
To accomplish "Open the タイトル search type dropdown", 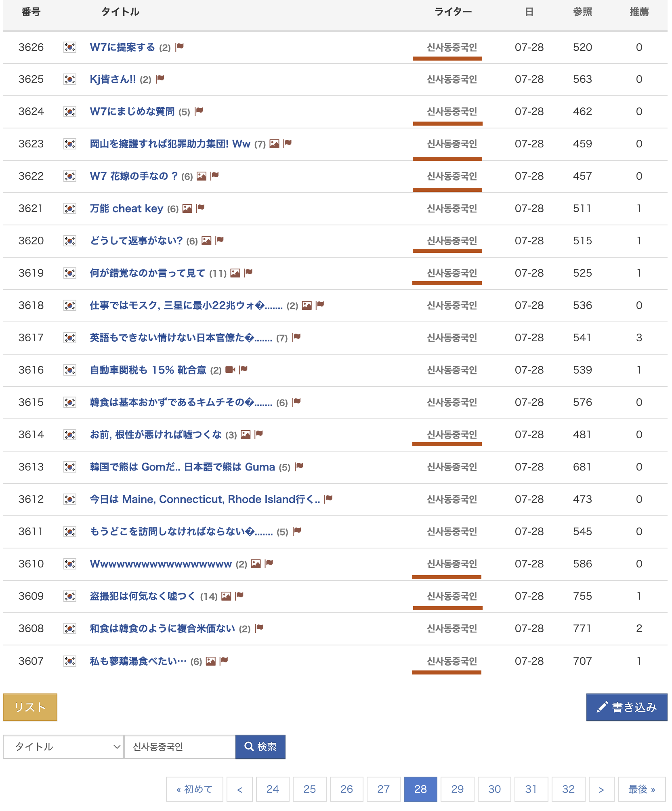I will 63,747.
